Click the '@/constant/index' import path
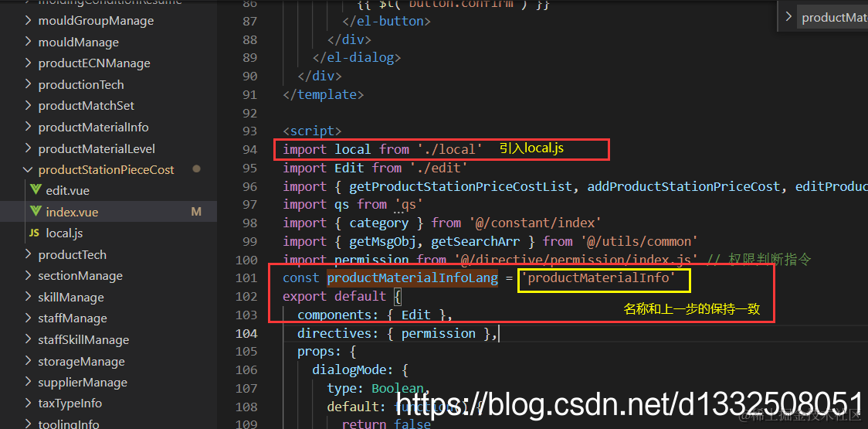This screenshot has width=868, height=429. click(x=534, y=223)
